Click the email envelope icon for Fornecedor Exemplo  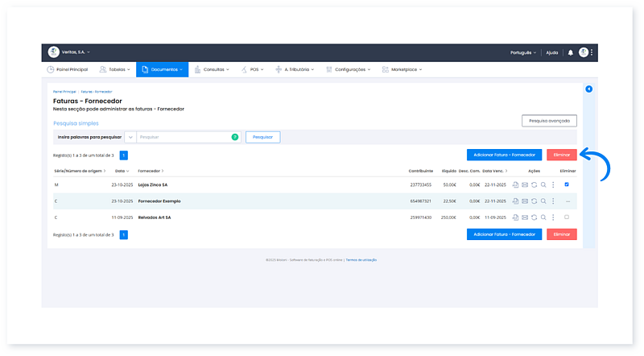[525, 201]
